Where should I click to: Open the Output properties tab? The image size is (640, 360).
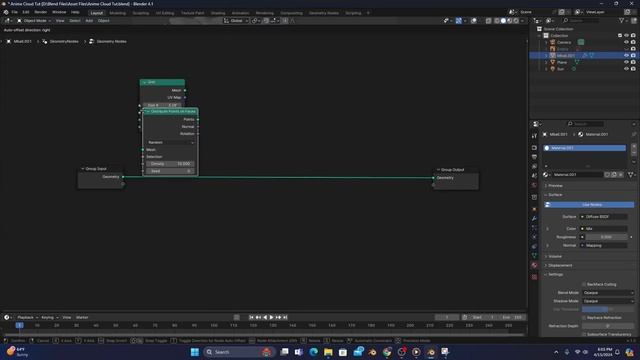(534, 157)
